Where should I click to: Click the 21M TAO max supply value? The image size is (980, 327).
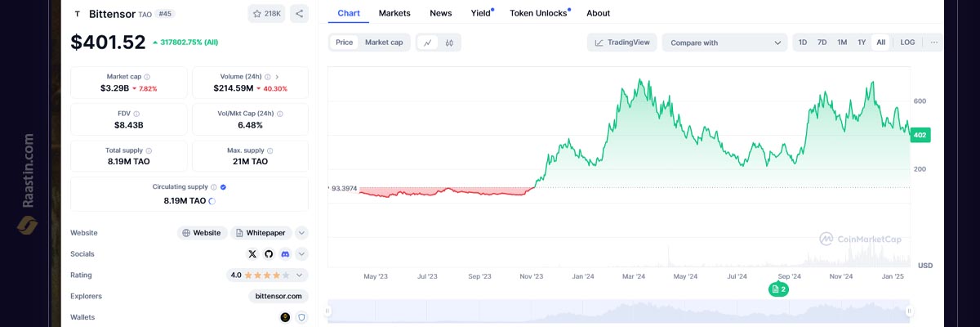click(248, 162)
